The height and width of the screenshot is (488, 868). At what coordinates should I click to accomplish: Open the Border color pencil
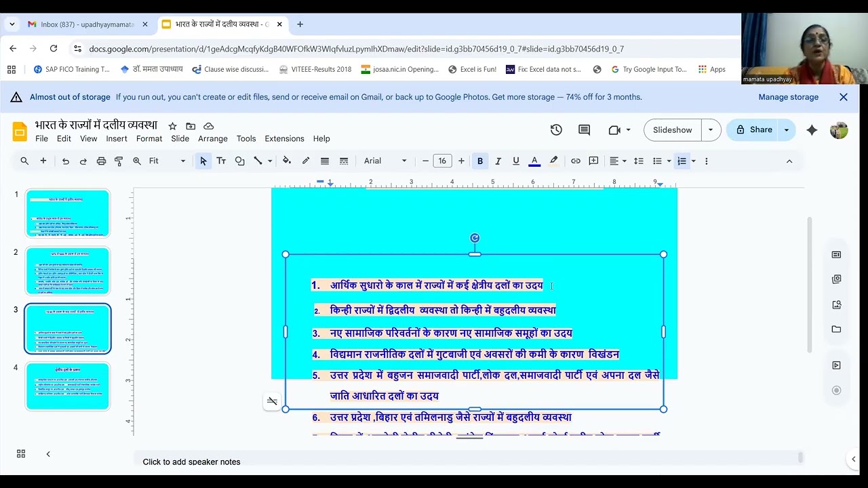click(306, 161)
